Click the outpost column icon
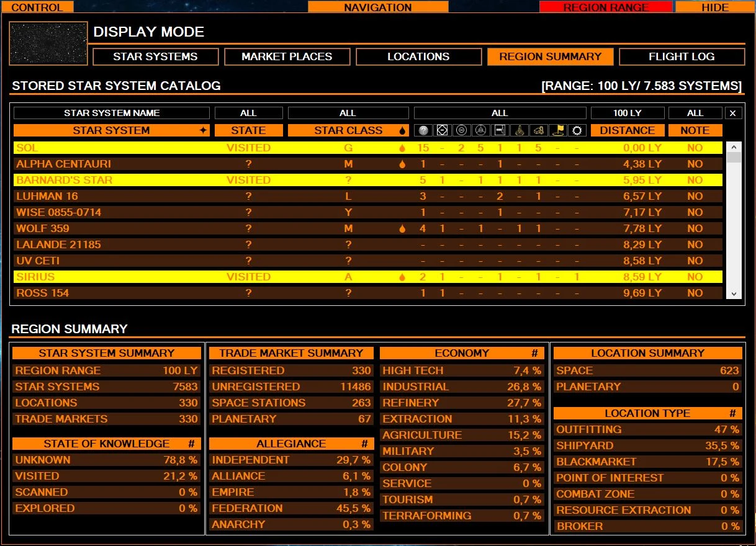756x546 pixels. [x=500, y=130]
